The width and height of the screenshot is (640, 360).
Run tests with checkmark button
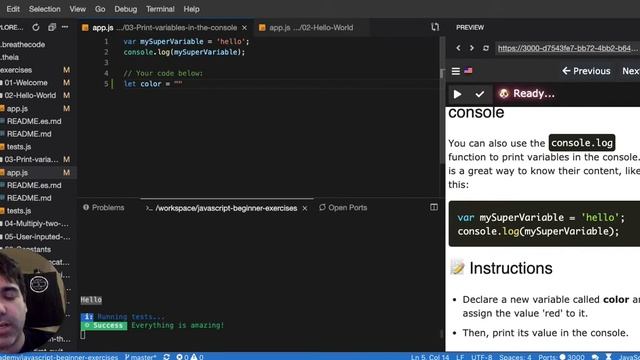(x=480, y=94)
